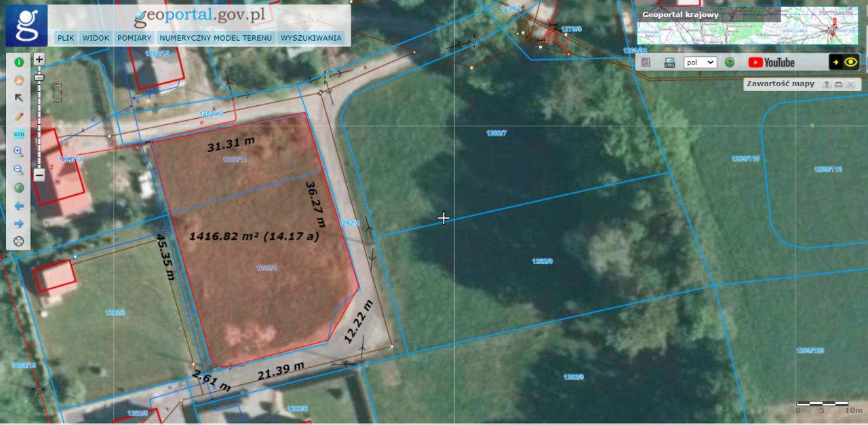The height and width of the screenshot is (425, 868).
Task: Open the POMIARY menu
Action: [134, 38]
